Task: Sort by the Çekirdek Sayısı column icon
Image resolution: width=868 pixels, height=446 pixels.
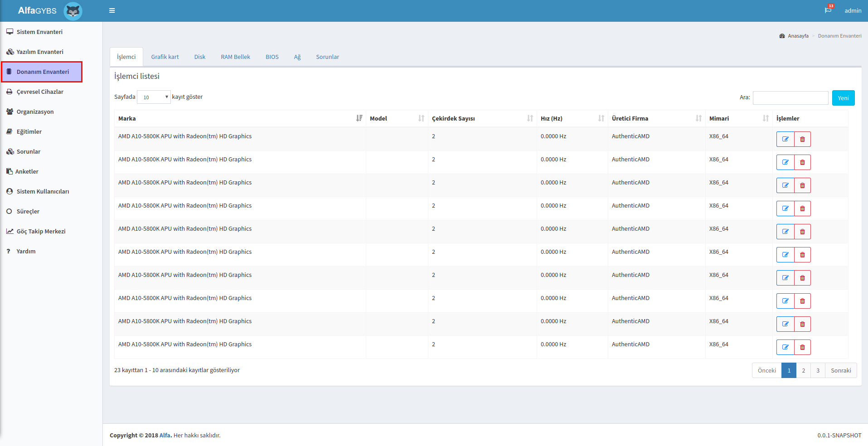Action: click(530, 118)
